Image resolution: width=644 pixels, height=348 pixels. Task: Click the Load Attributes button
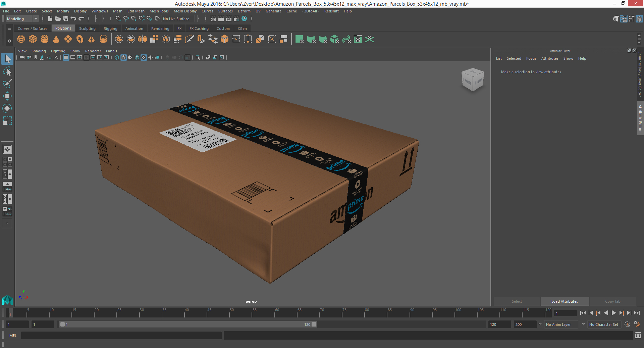(565, 301)
